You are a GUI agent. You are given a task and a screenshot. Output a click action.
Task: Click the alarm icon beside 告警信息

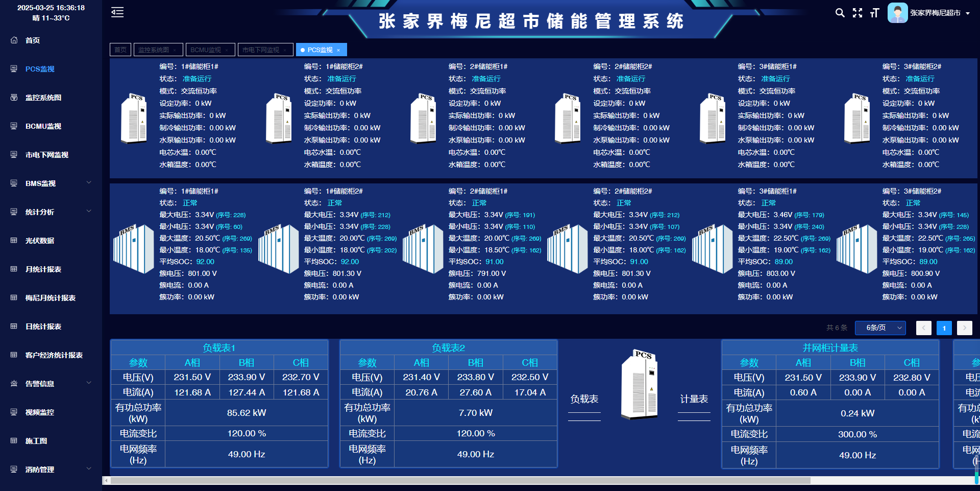coord(14,383)
